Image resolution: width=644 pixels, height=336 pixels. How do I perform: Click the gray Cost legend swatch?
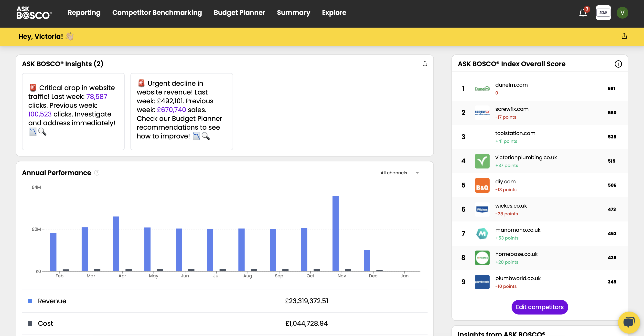tap(31, 323)
